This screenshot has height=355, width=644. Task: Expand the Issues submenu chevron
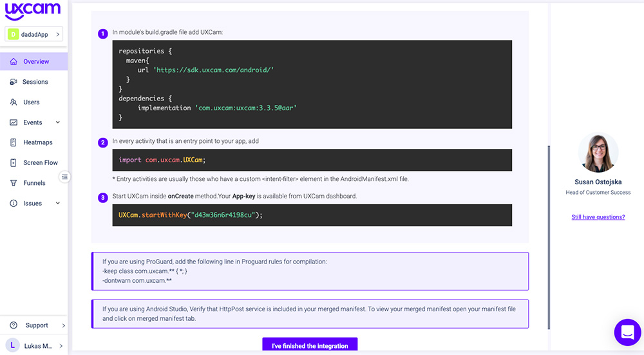58,203
